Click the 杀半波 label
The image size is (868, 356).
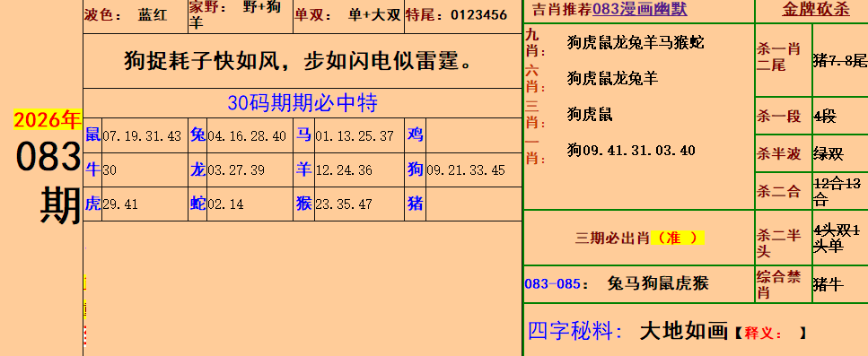click(778, 153)
